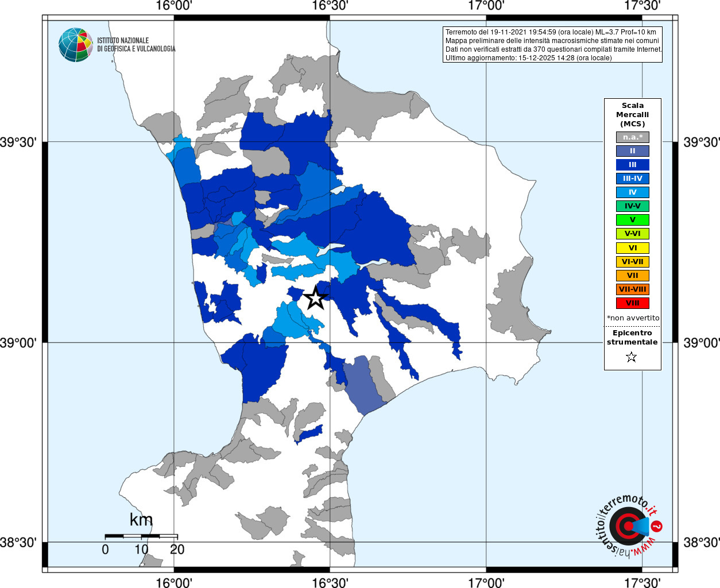Click the top 17°00' longitude label
Screen dimensions: 720x588
[x=486, y=6]
